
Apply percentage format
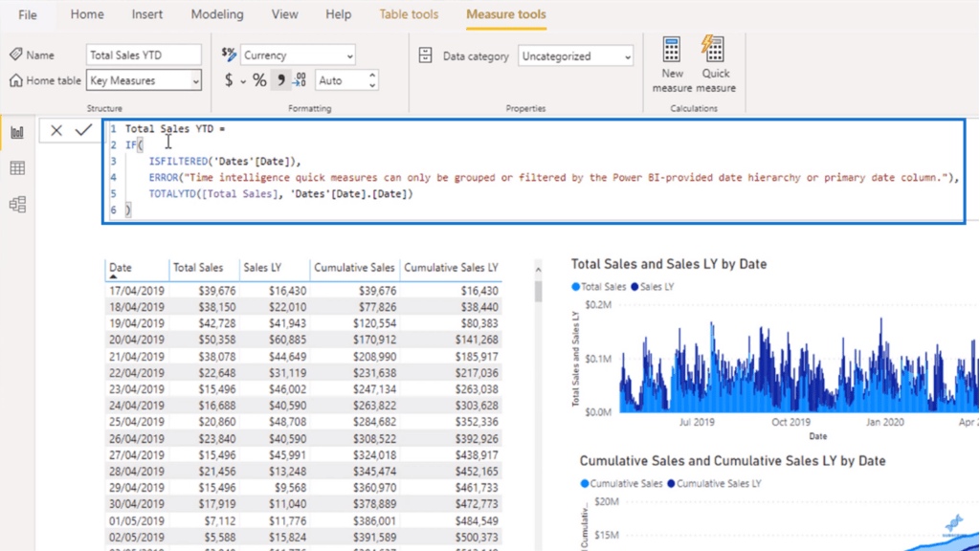pyautogui.click(x=259, y=80)
